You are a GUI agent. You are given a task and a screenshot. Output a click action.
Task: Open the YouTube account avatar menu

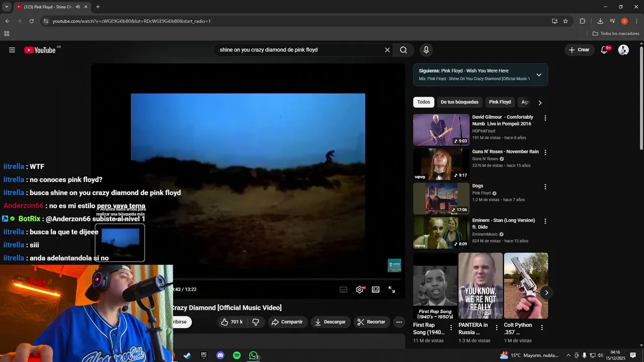point(623,50)
